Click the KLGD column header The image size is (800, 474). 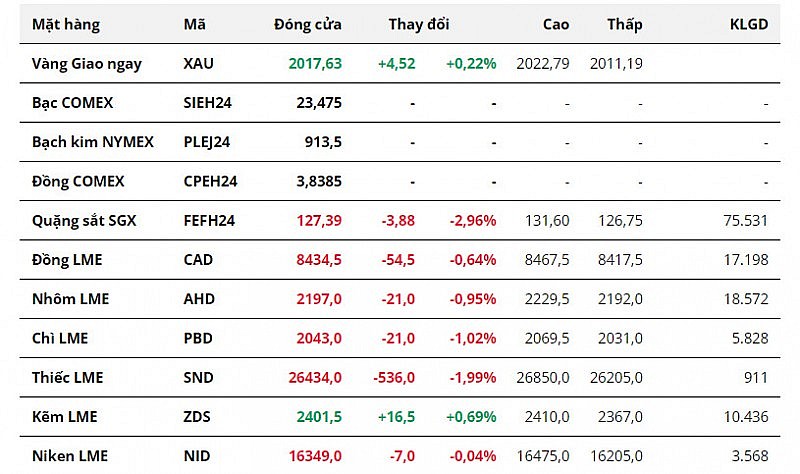749,25
